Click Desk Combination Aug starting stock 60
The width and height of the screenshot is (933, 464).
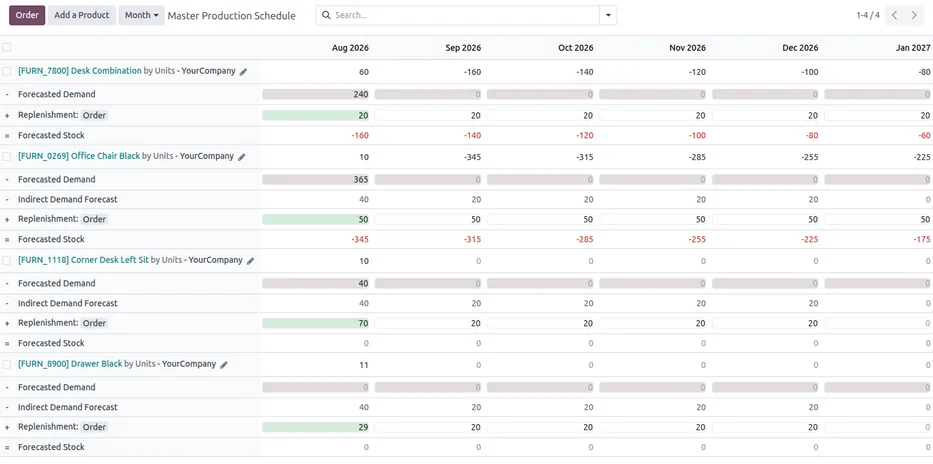click(364, 72)
